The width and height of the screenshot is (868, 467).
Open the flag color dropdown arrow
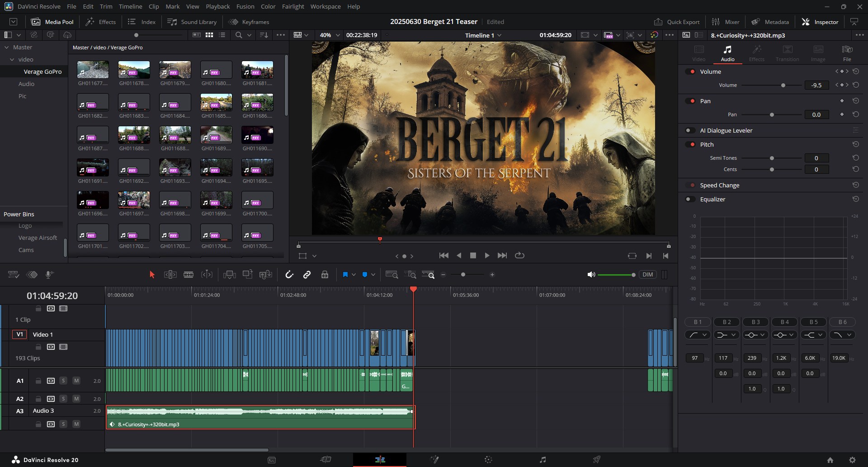[x=354, y=275]
